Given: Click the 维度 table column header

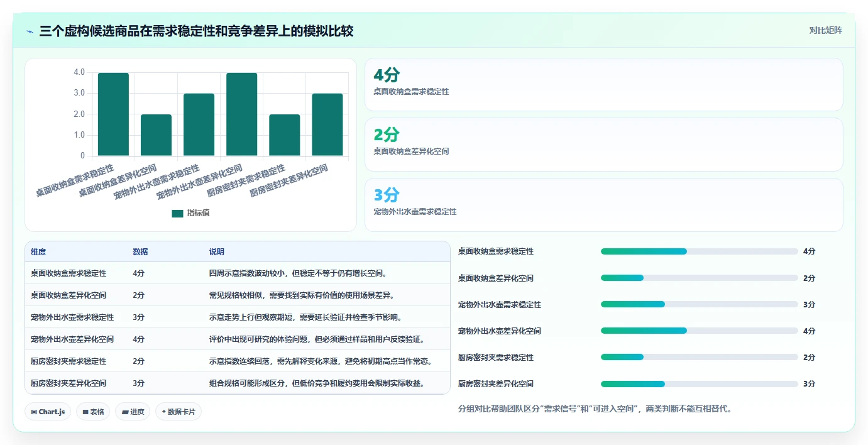Looking at the screenshot, I should pyautogui.click(x=38, y=251).
